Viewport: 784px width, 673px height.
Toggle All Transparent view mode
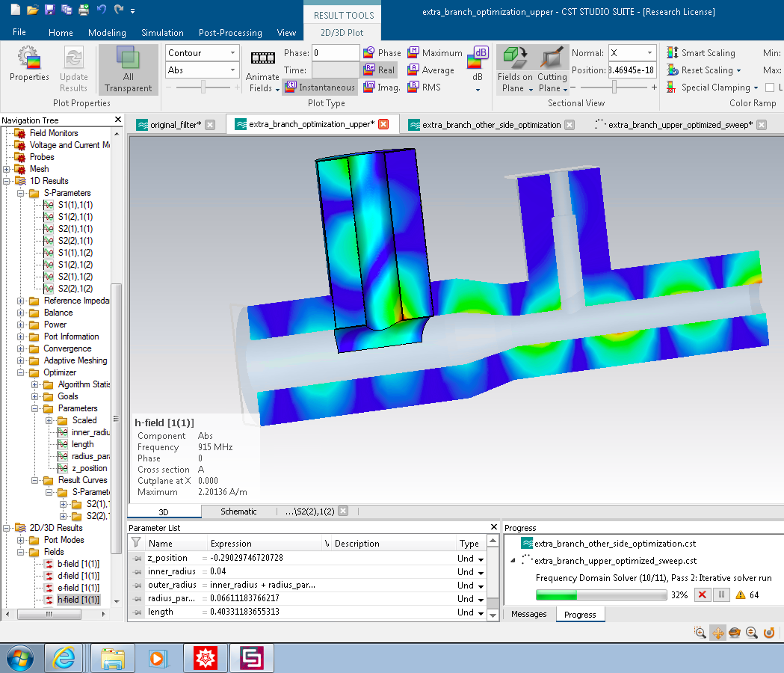pyautogui.click(x=128, y=68)
